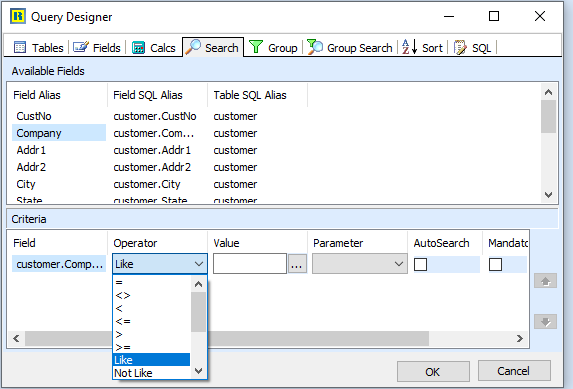Viewport: 573px width, 389px height.
Task: Collapse the Operator combo box arrow
Action: pos(199,264)
